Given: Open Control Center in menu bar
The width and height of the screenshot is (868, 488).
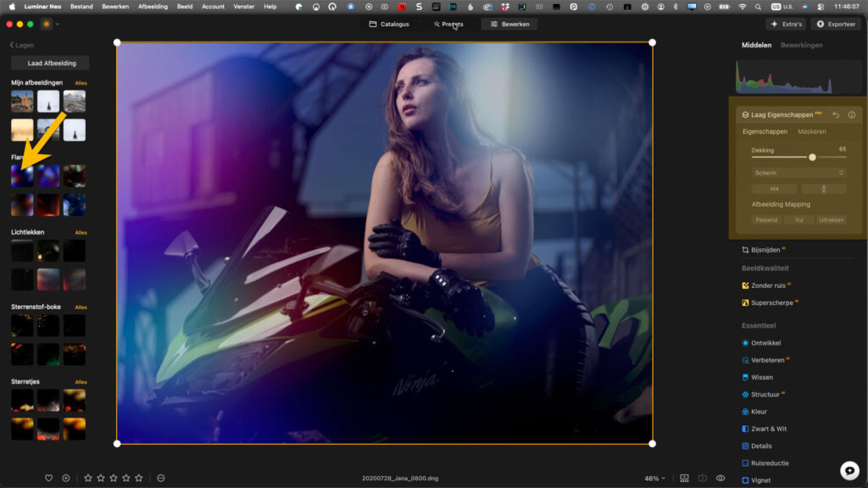Looking at the screenshot, I should pos(821,7).
